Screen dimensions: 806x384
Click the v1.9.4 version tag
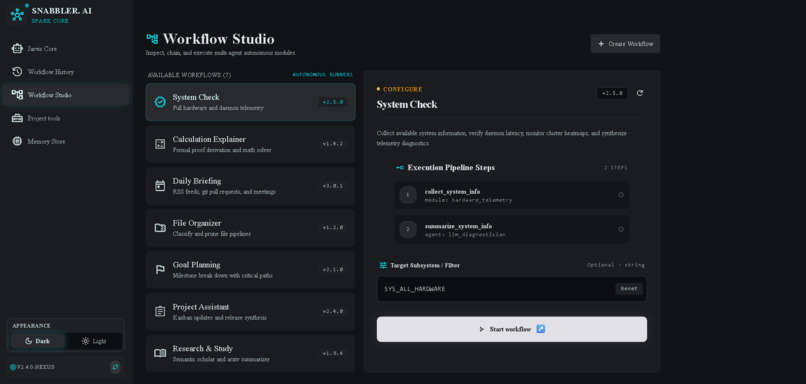[x=333, y=353]
